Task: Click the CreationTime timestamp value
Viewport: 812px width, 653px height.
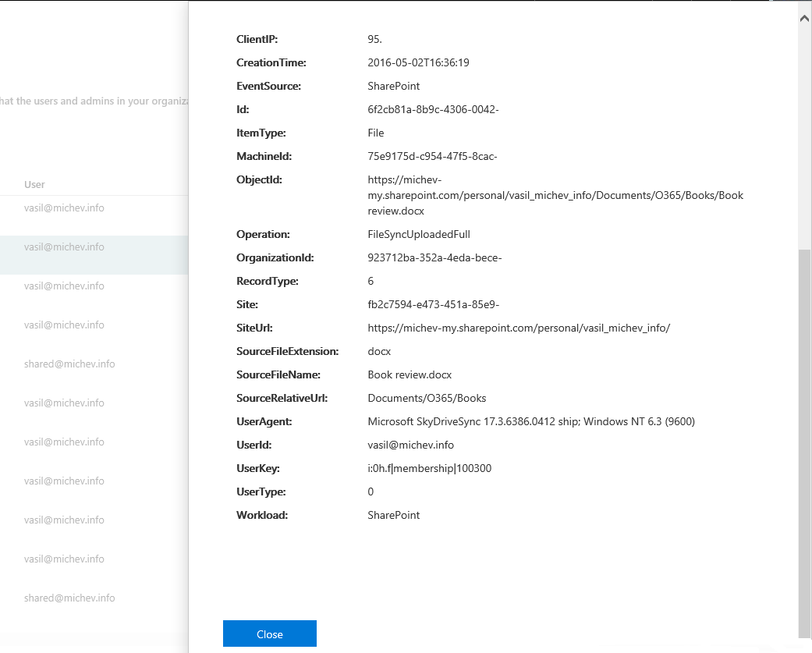Action: [x=418, y=63]
